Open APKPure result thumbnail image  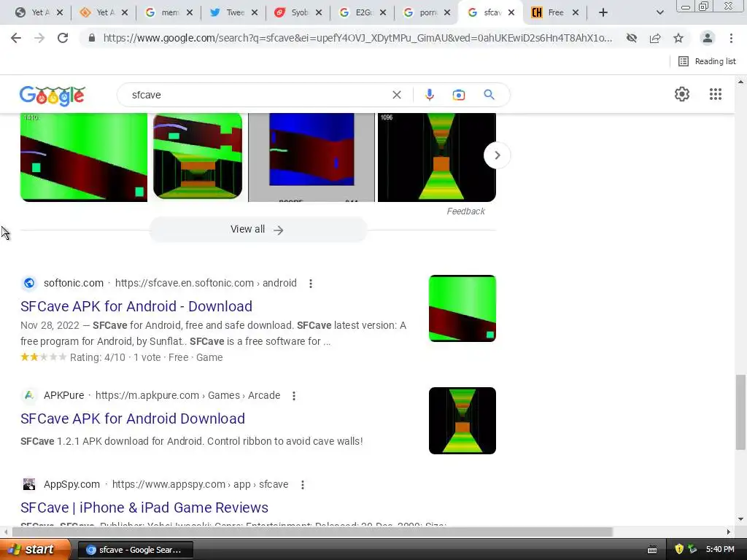462,421
